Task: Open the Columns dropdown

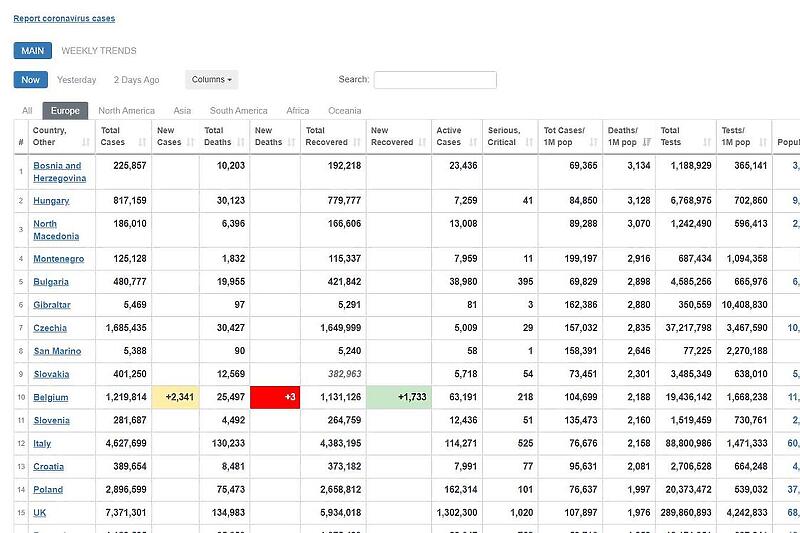Action: [211, 80]
